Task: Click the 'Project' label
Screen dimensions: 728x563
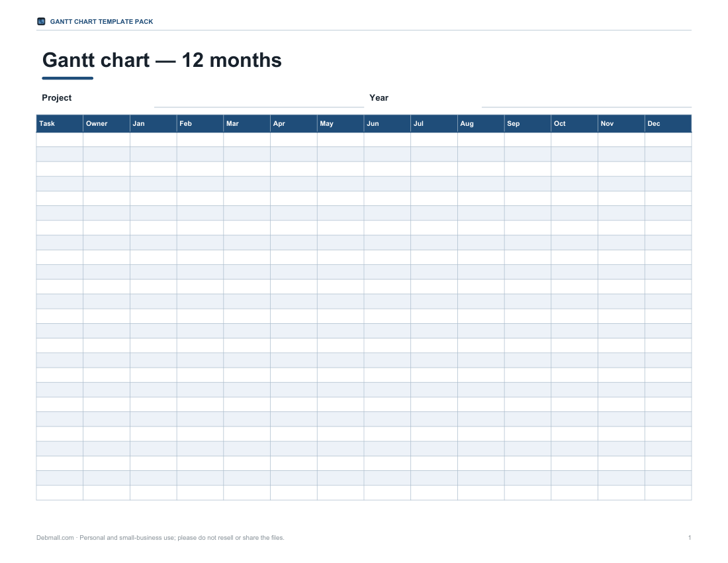Action: coord(57,97)
